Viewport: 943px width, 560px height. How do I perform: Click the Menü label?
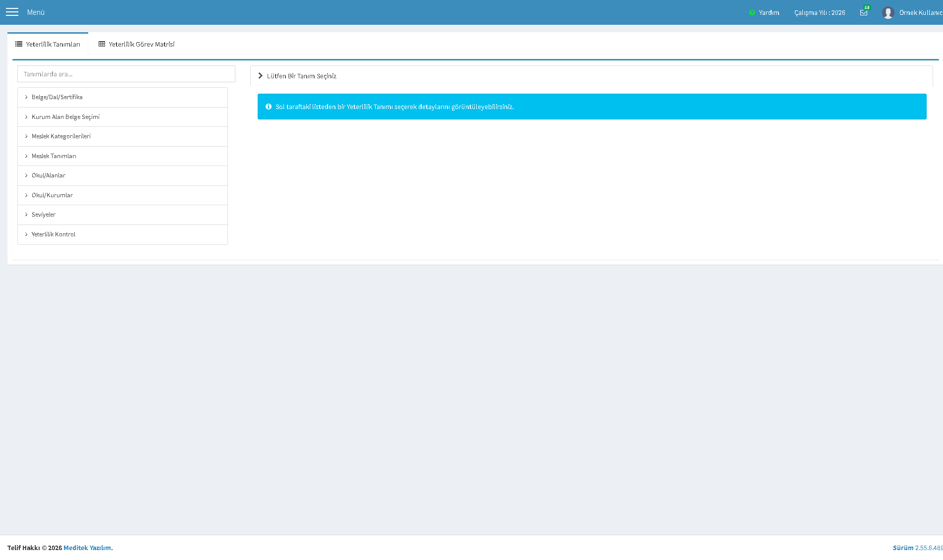[x=36, y=12]
